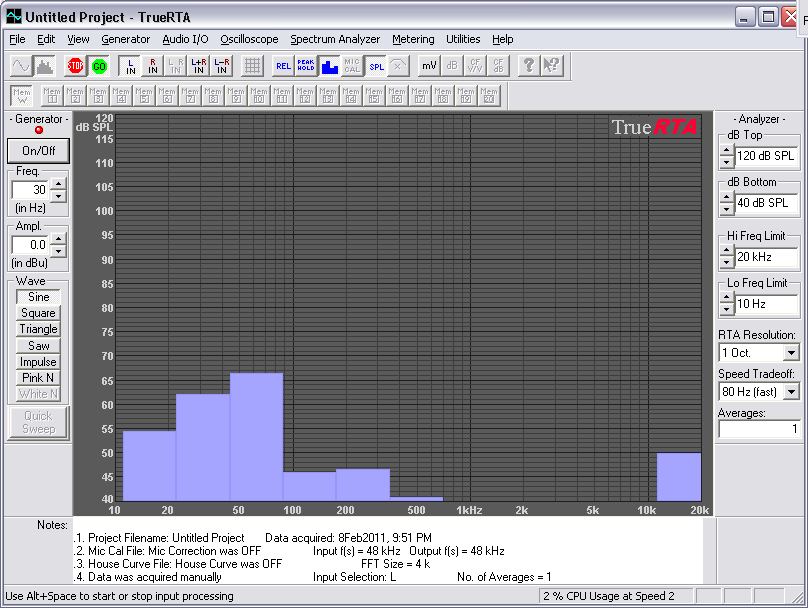
Task: Open the oscilloscope waveform view icon
Action: pos(21,66)
